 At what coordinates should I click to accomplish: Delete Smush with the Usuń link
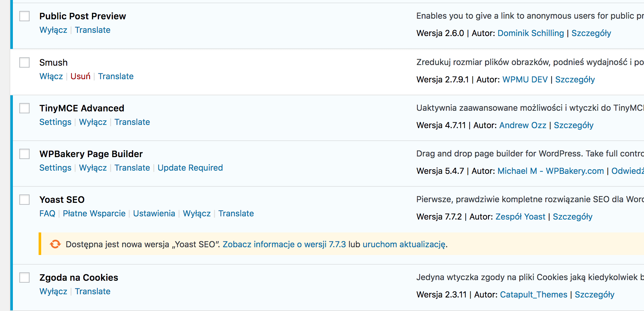point(80,76)
